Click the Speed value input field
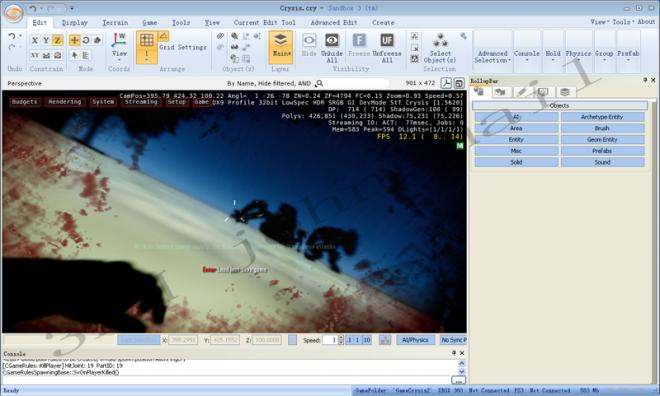Image resolution: width=660 pixels, height=396 pixels. coord(330,340)
